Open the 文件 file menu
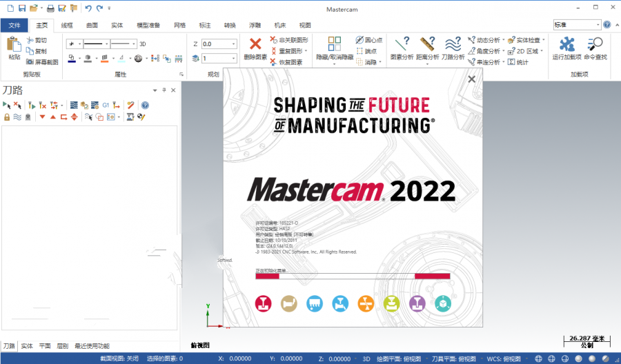 14,26
